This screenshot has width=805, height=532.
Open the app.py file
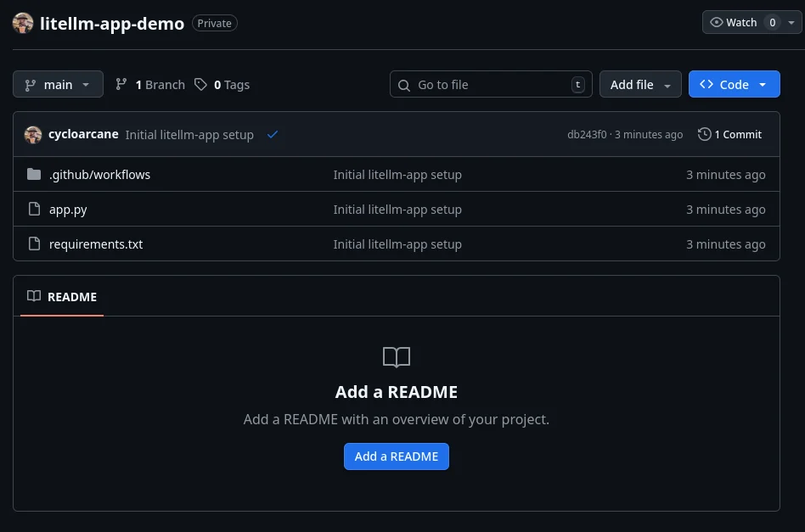68,210
